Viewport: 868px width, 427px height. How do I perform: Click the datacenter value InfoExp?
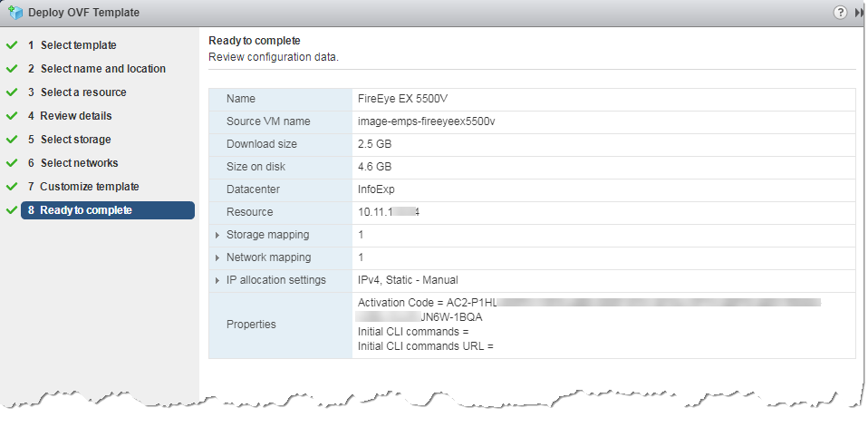[x=376, y=189]
